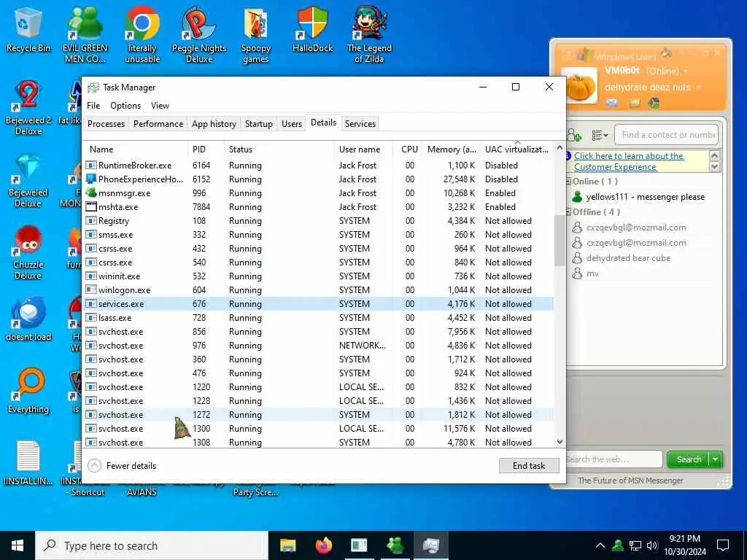
Task: Click the volume icon in the system tray
Action: [x=652, y=545]
